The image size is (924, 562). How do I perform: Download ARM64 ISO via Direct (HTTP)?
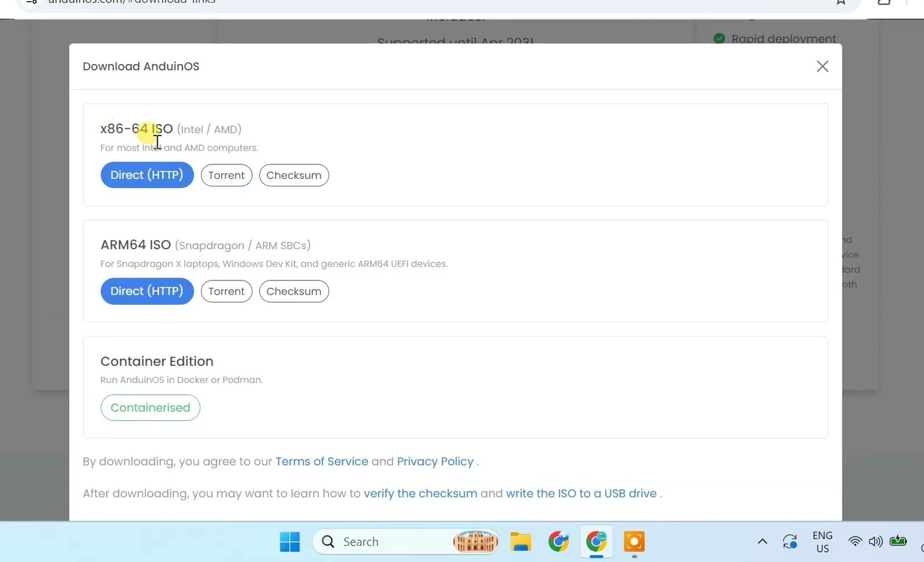point(147,291)
